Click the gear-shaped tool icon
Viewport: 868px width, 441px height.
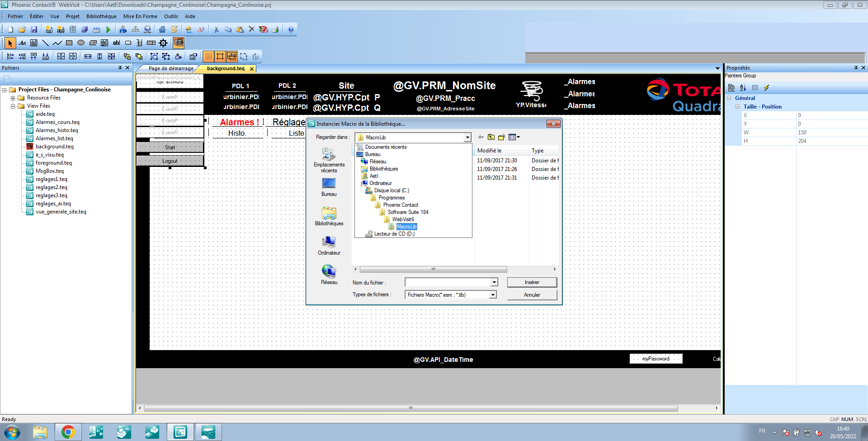pos(163,43)
